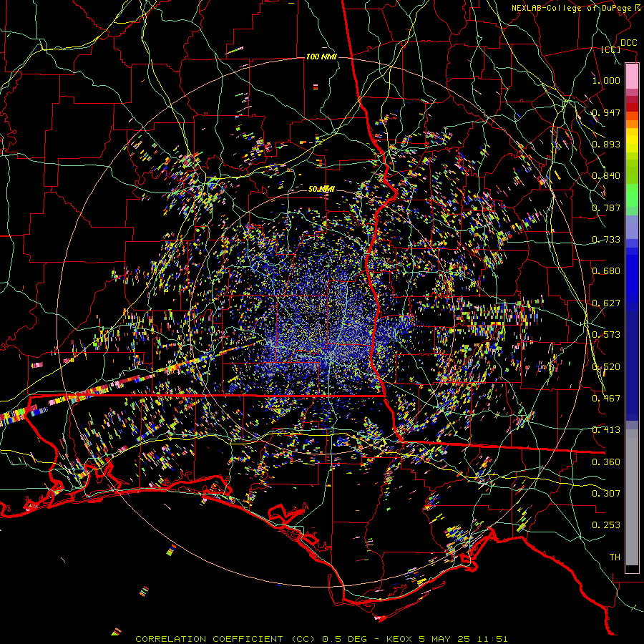Click the 0.253 legend value
Screen dimensions: 644x644
[606, 525]
